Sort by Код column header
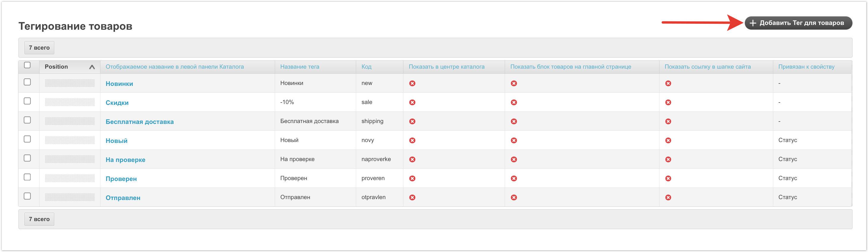The image size is (868, 252). (x=366, y=67)
